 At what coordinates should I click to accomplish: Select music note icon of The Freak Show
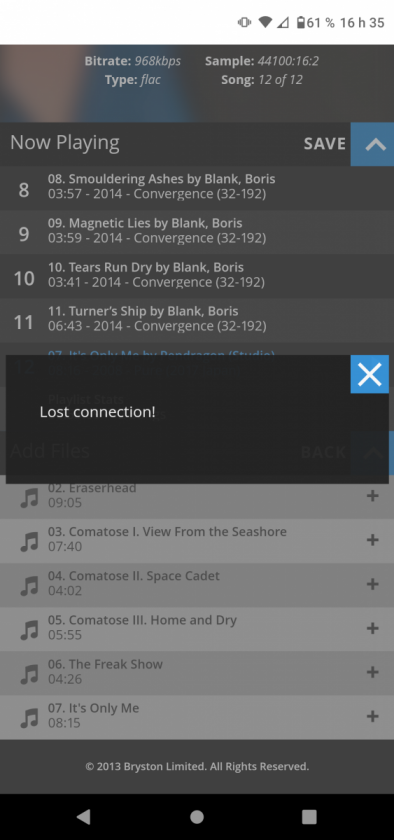coord(29,674)
